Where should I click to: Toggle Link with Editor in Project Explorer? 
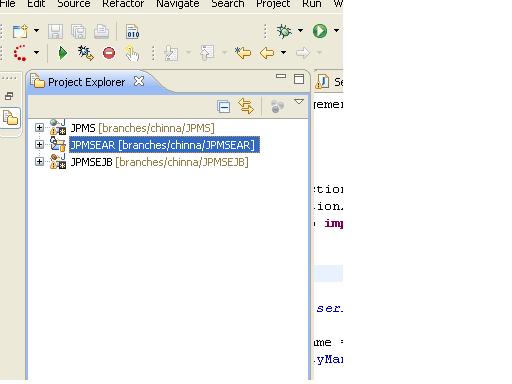pos(246,106)
